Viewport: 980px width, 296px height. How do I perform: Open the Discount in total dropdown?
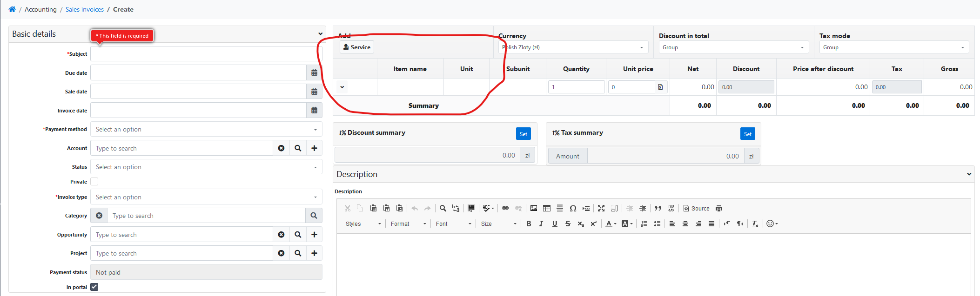(x=734, y=47)
